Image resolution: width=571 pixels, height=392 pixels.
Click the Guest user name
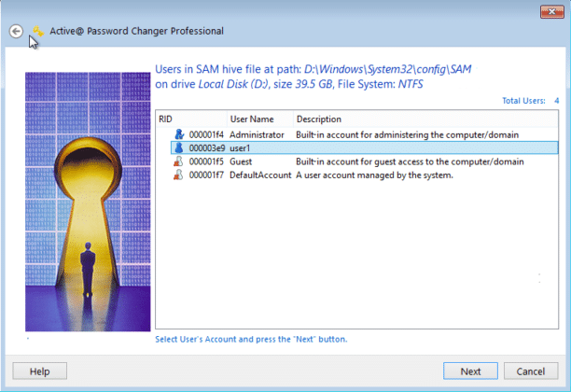pyautogui.click(x=241, y=161)
